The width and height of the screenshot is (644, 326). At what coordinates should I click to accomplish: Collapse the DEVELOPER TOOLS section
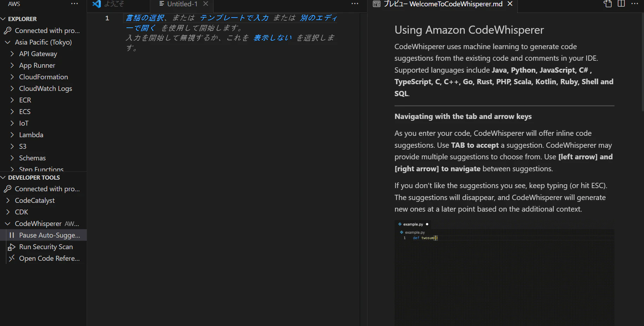[x=3, y=178]
